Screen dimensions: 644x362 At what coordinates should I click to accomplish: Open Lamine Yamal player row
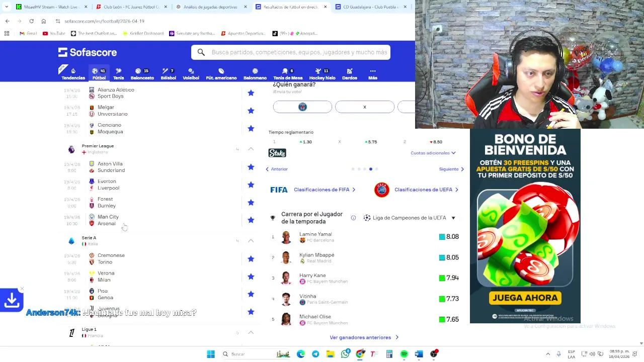[x=365, y=237]
